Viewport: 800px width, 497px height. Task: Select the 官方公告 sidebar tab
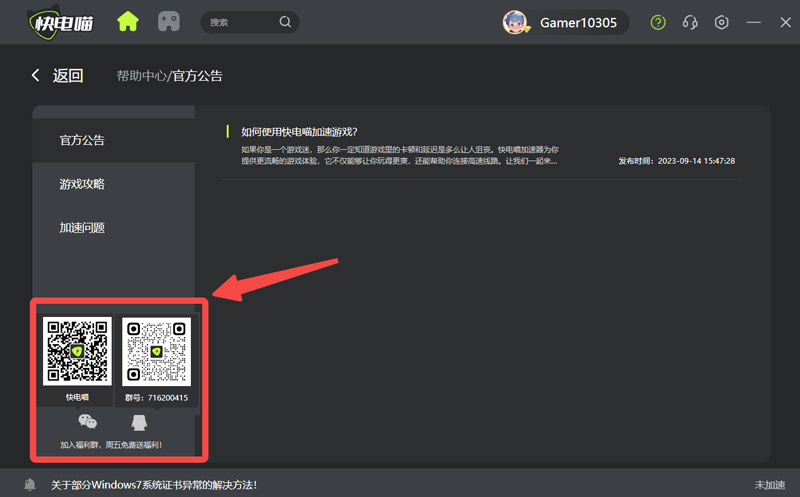pos(113,140)
